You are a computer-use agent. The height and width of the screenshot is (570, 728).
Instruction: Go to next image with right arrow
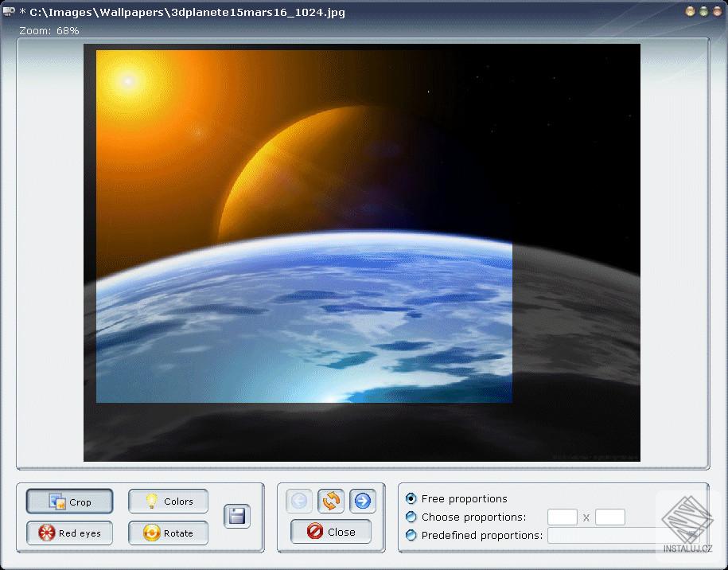[363, 501]
